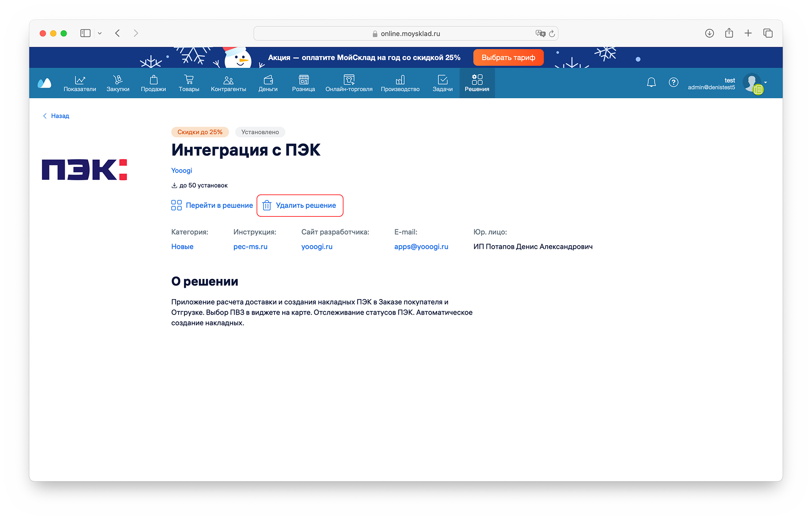Click Удалить решение button
Image resolution: width=812 pixels, height=520 pixels.
click(x=300, y=205)
